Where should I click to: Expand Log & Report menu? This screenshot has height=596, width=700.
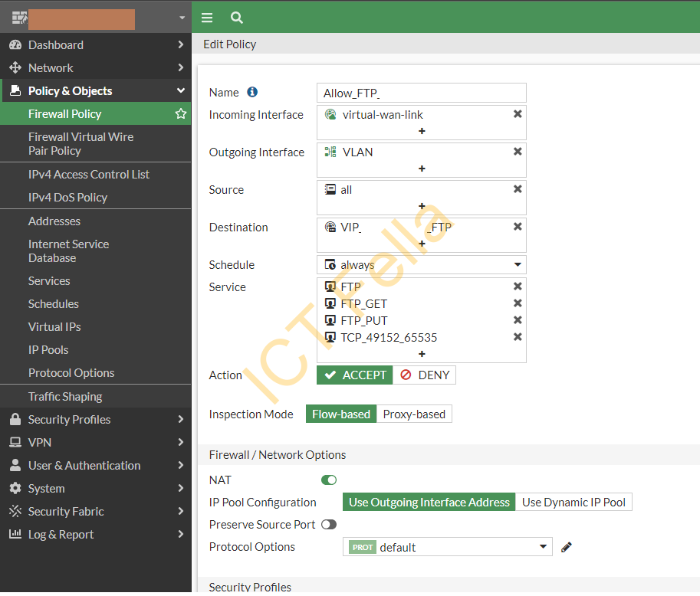click(x=181, y=534)
